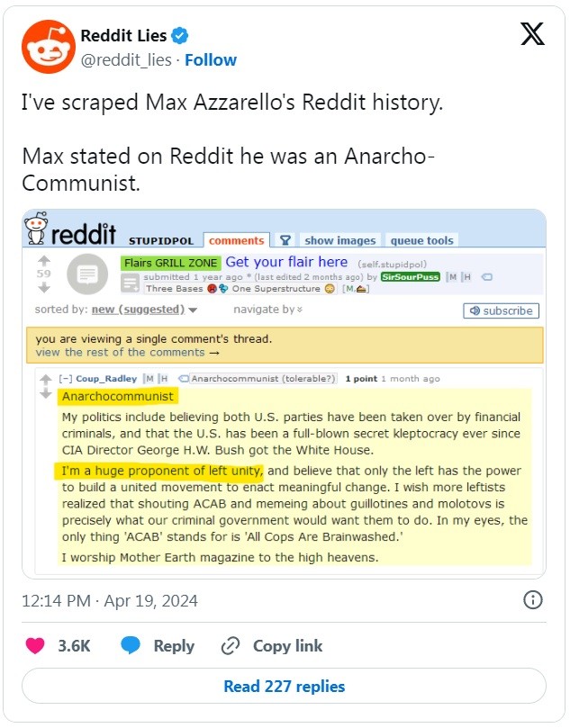Upvote Coup_Radley's comment
570x728 pixels.
point(45,378)
